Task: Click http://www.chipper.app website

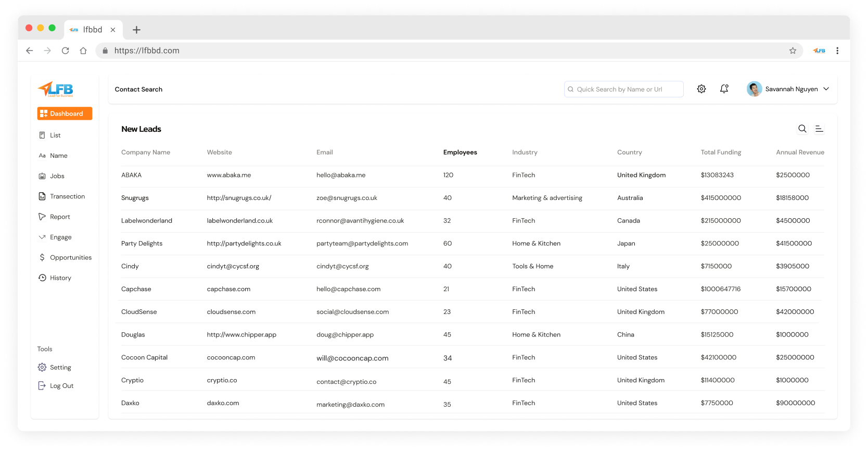Action: pyautogui.click(x=241, y=335)
